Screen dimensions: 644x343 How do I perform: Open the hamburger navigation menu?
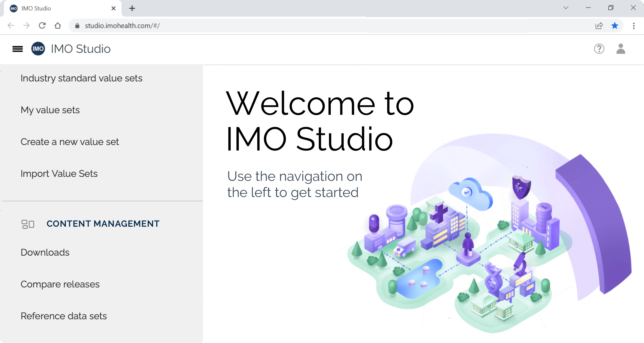[x=17, y=49]
